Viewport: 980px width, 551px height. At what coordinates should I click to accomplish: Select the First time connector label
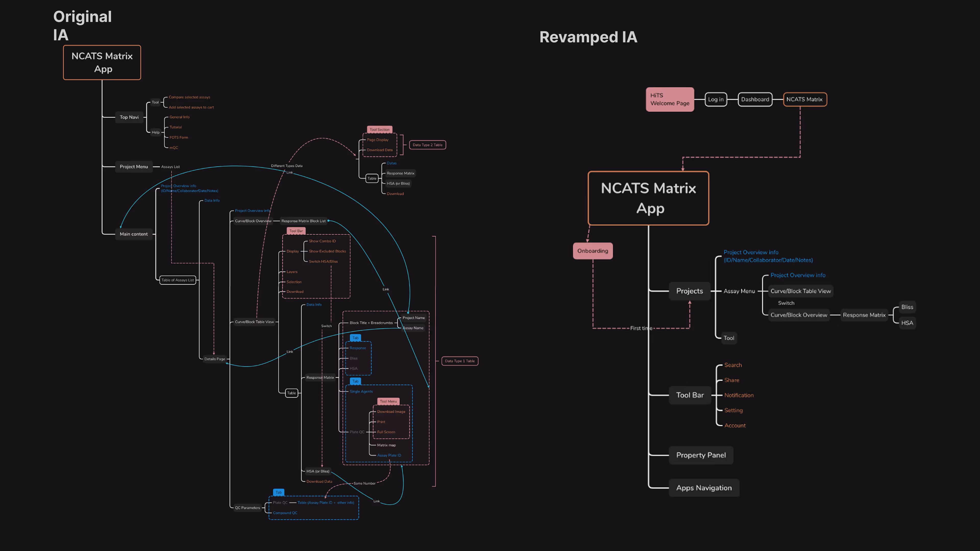coord(641,328)
